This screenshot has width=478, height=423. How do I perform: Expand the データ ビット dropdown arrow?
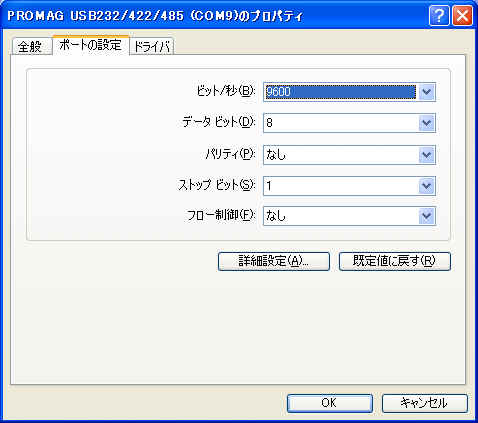[x=427, y=123]
